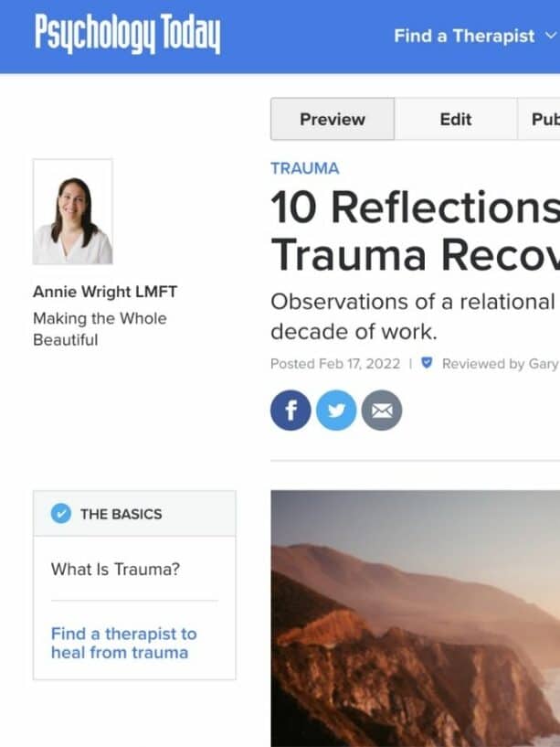Switch to the Edit tab

click(456, 119)
